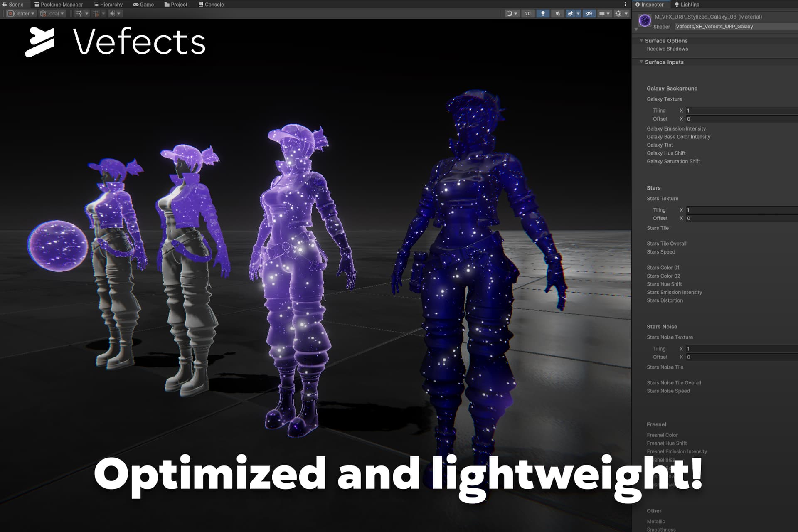Open grid snapping settings arrow
Screen dimensions: 798x532
(x=103, y=14)
